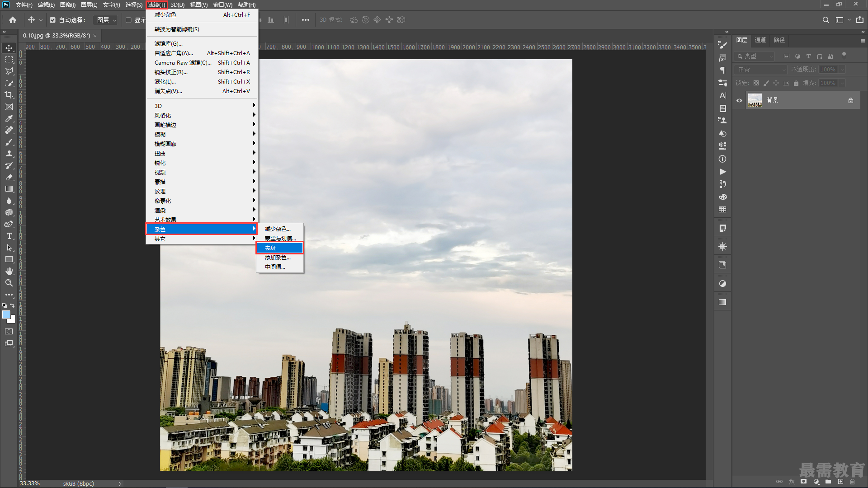Click 中间值... in the submenu
The image size is (868, 488).
[x=280, y=267]
